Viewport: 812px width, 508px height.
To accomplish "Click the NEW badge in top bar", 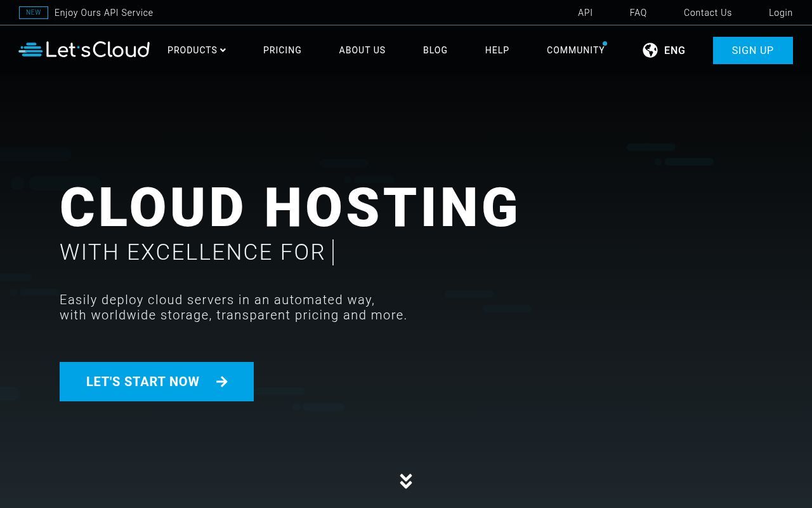I will [34, 13].
